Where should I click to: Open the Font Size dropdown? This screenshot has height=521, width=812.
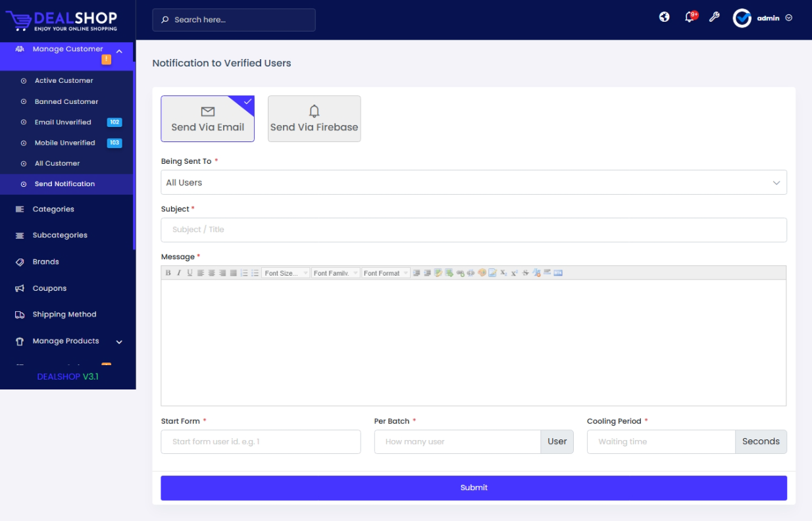pos(286,273)
